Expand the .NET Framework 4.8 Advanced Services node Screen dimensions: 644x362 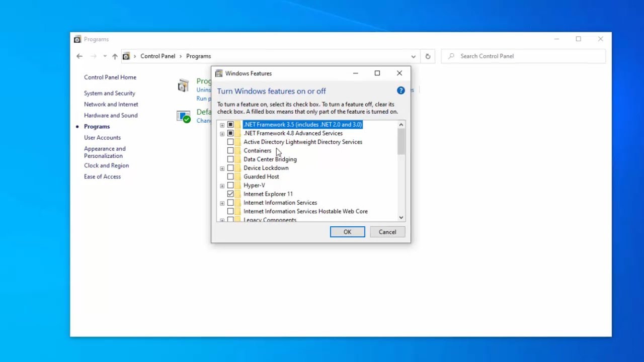point(222,134)
